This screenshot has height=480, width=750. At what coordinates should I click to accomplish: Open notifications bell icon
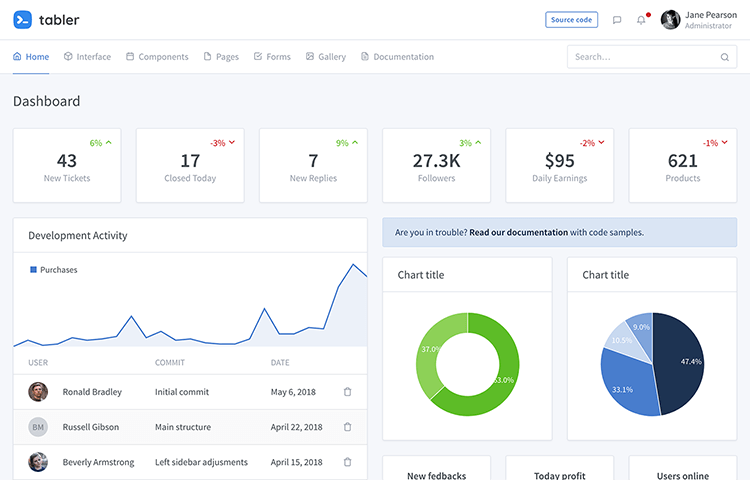[x=641, y=20]
